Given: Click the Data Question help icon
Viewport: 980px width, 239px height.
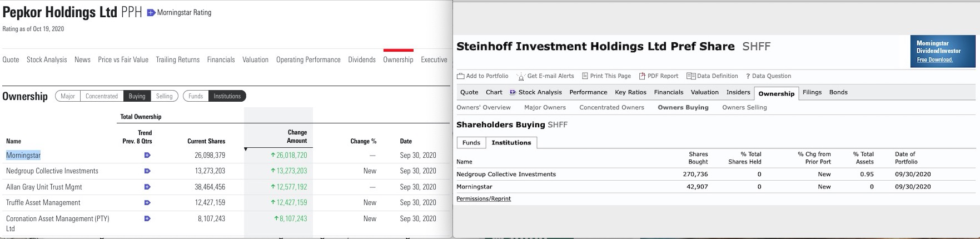Looking at the screenshot, I should (x=748, y=76).
